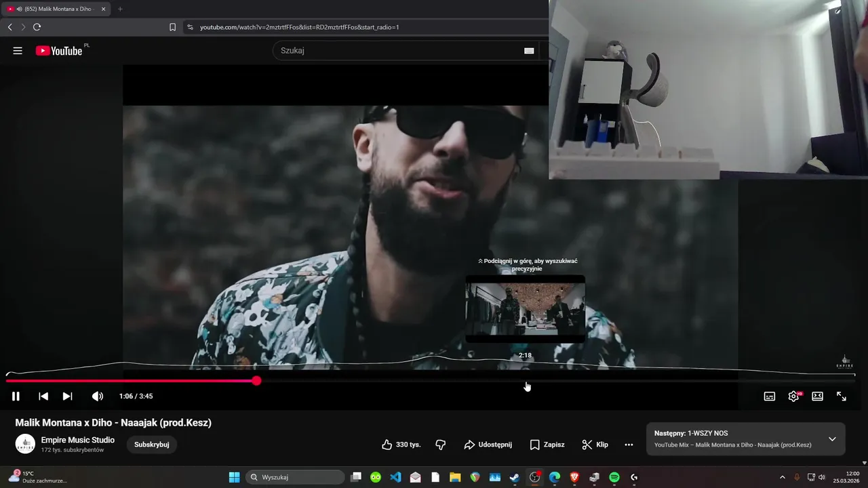Mute the video volume speaker icon
This screenshot has height=488, width=868.
click(x=98, y=396)
